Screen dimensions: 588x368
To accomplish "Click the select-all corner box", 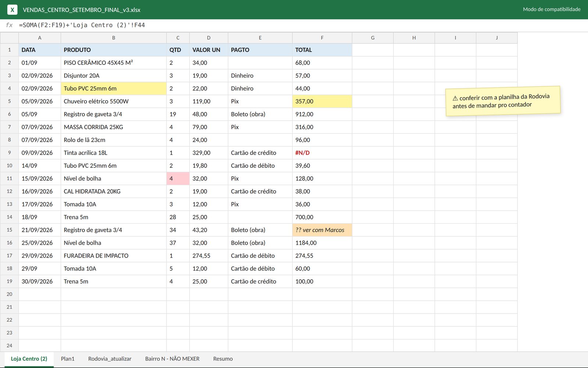I will 9,38.
